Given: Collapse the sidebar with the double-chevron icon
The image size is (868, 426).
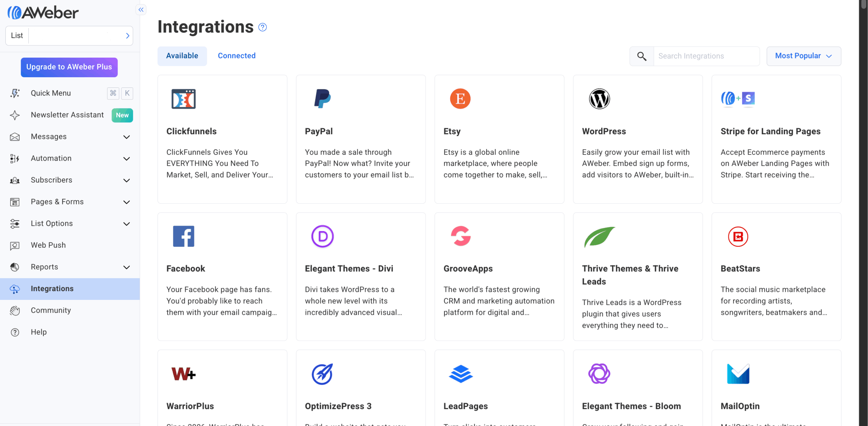Looking at the screenshot, I should (x=141, y=9).
